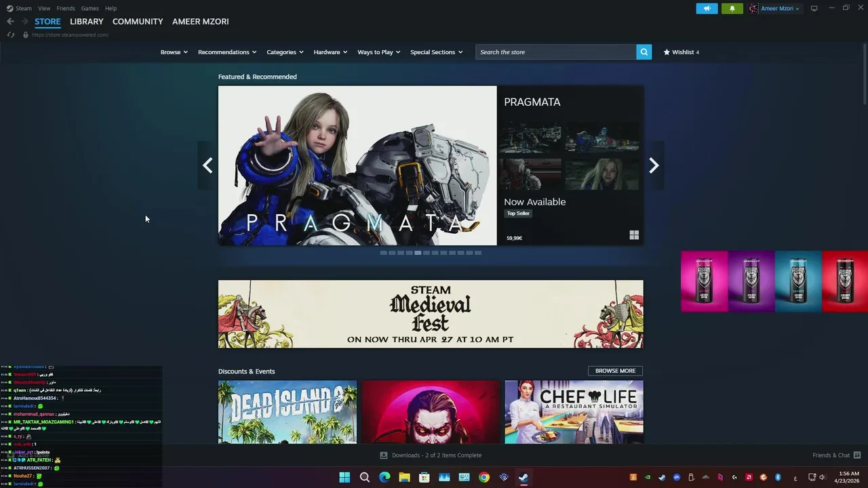Open the Windows Start menu
This screenshot has width=868, height=488.
344,477
